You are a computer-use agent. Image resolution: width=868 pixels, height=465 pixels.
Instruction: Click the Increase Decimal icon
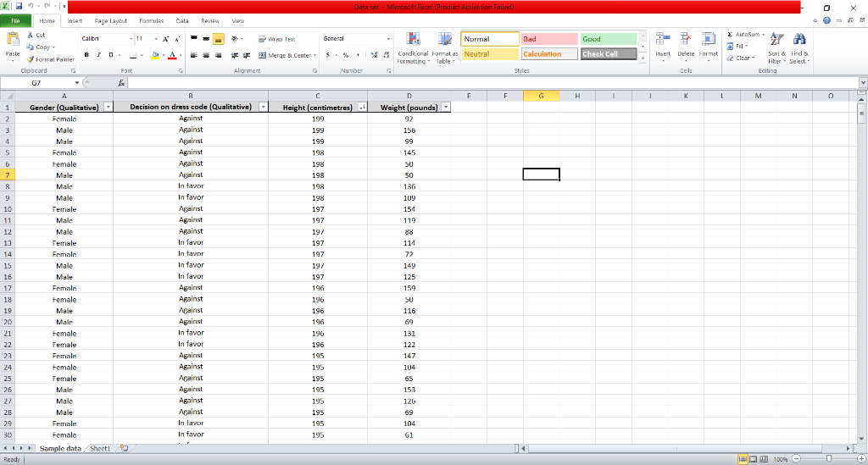pos(374,55)
